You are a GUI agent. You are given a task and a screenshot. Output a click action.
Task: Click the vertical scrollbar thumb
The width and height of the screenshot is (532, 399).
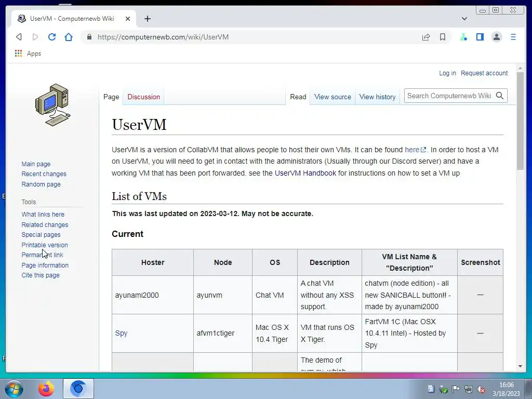(520, 121)
